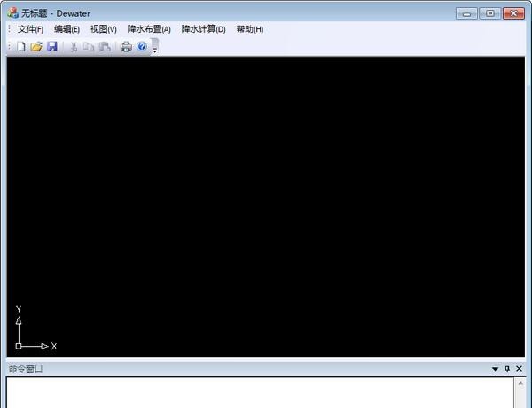
Task: Click the New file toolbar icon
Action: click(x=21, y=46)
